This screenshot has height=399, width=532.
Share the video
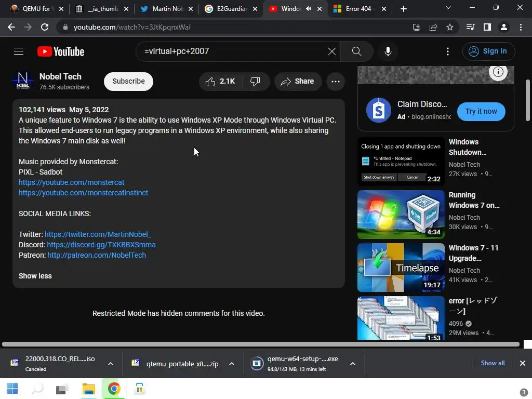coord(298,82)
